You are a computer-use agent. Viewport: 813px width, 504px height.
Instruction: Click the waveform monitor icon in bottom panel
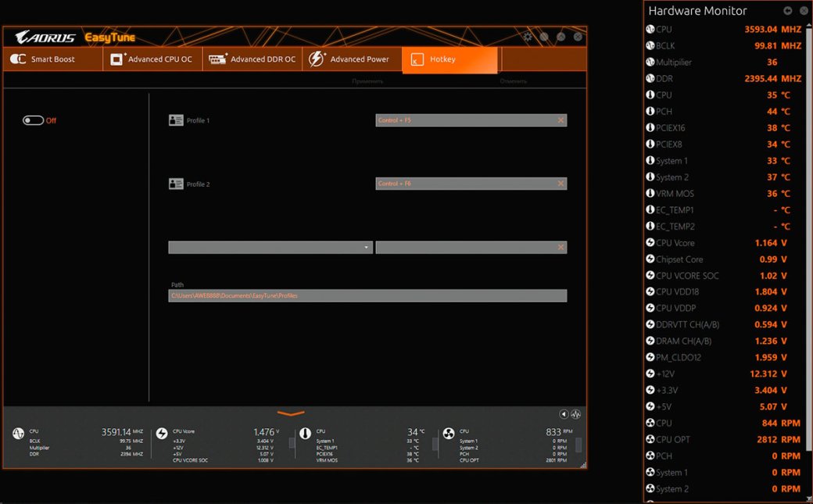(576, 414)
